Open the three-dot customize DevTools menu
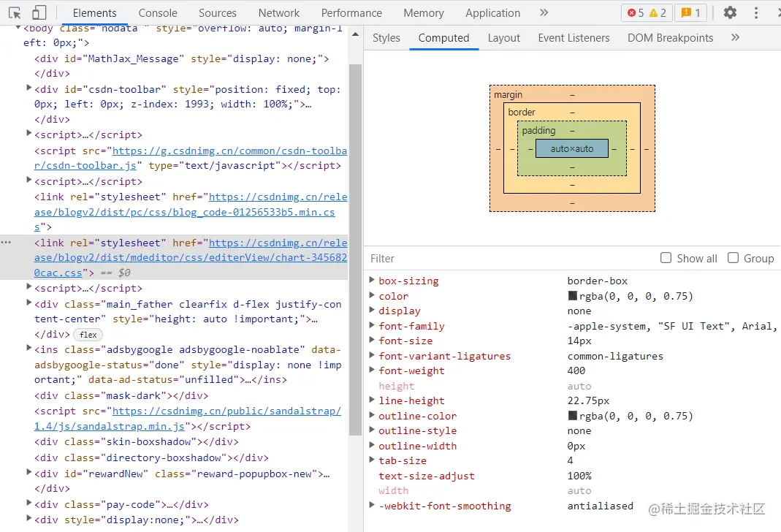The width and height of the screenshot is (781, 532). point(756,13)
